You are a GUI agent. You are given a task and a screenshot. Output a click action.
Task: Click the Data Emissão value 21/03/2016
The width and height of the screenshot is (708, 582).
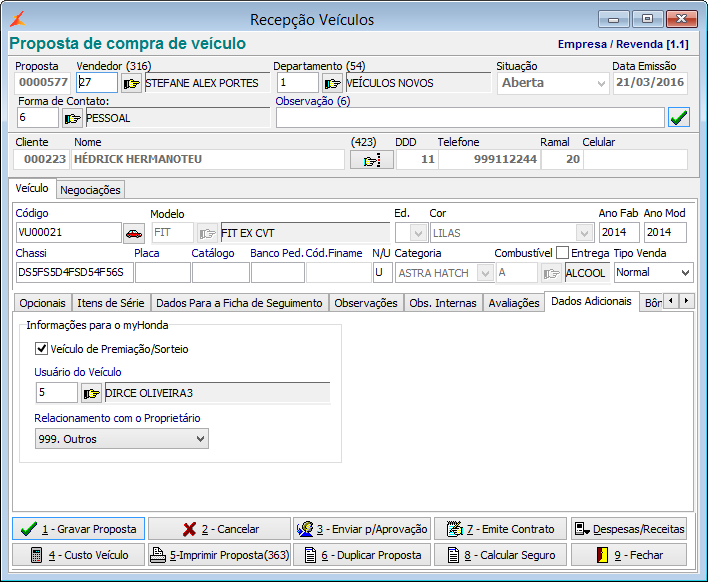(650, 83)
